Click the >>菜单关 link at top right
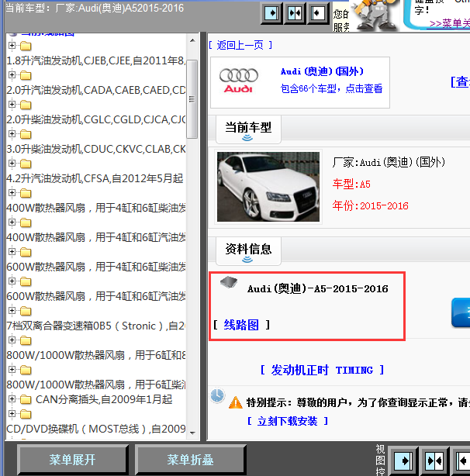This screenshot has height=476, width=470. [x=450, y=23]
